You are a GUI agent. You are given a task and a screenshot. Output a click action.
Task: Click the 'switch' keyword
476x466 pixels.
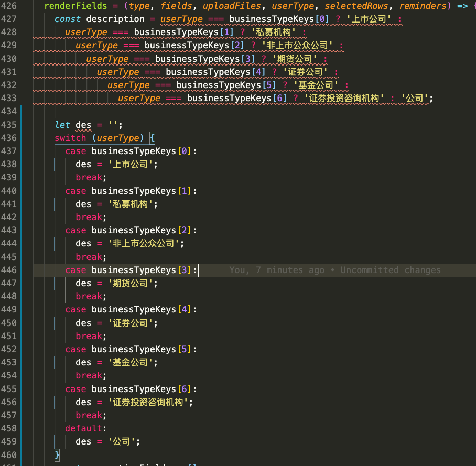(x=70, y=138)
